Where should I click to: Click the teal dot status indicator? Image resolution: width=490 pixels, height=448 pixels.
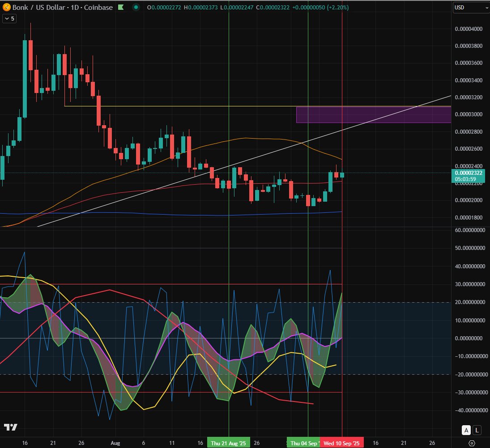pos(136,7)
